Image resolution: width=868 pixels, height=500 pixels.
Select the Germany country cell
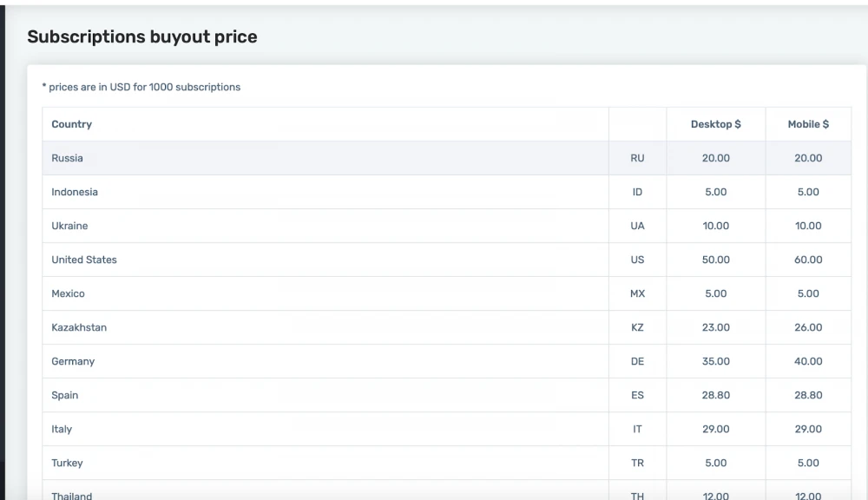click(x=325, y=361)
